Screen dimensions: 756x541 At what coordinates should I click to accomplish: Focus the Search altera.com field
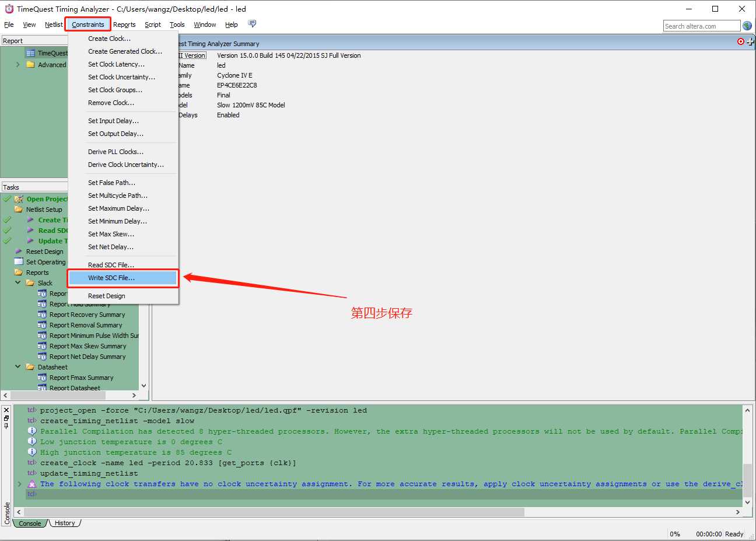[x=702, y=26]
